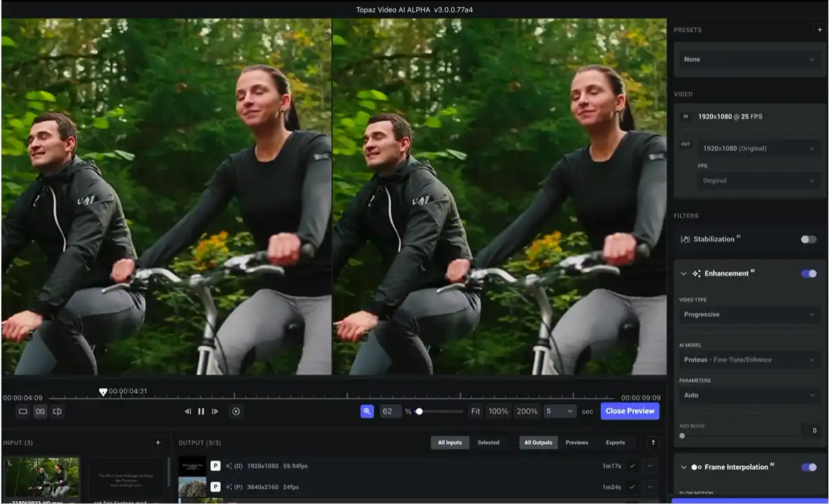Collapse the Frame Interpolation section
829x504 pixels.
[684, 467]
